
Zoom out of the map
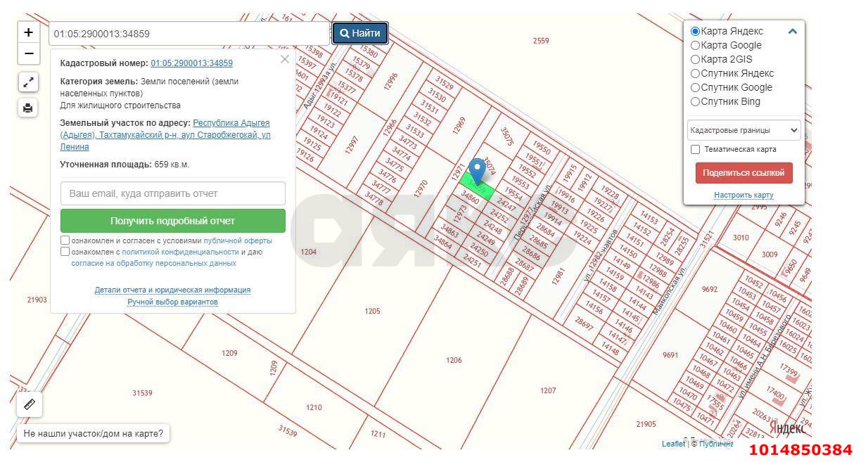[28, 53]
